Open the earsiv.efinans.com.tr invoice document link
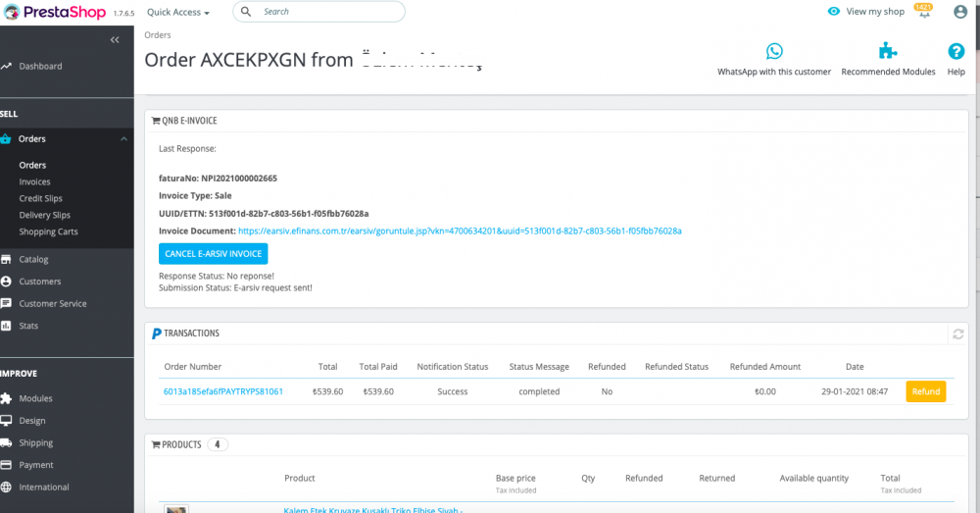Viewport: 980px width, 513px height. tap(460, 231)
